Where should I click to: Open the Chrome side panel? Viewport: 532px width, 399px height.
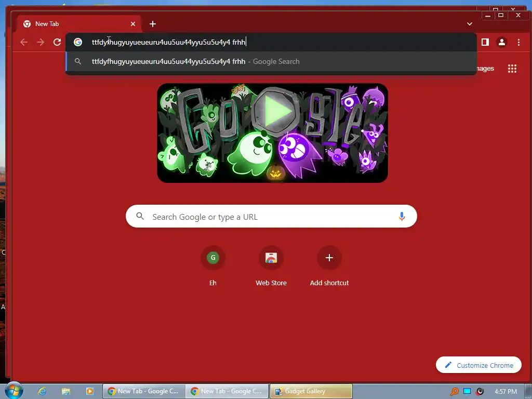[x=485, y=42]
